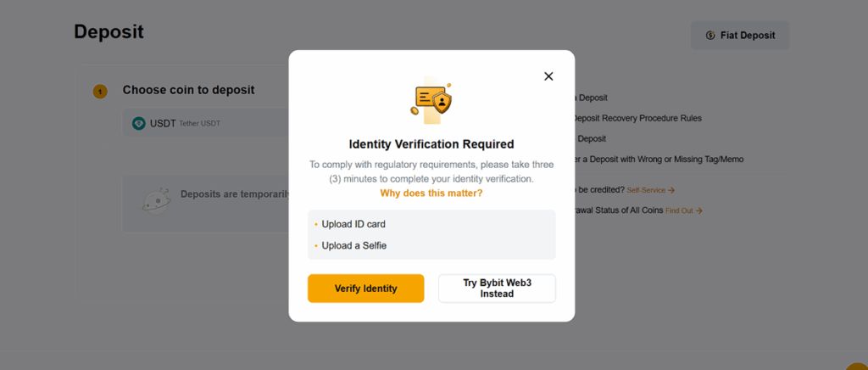Select the Upload ID card item
This screenshot has height=370, width=868.
pos(353,224)
